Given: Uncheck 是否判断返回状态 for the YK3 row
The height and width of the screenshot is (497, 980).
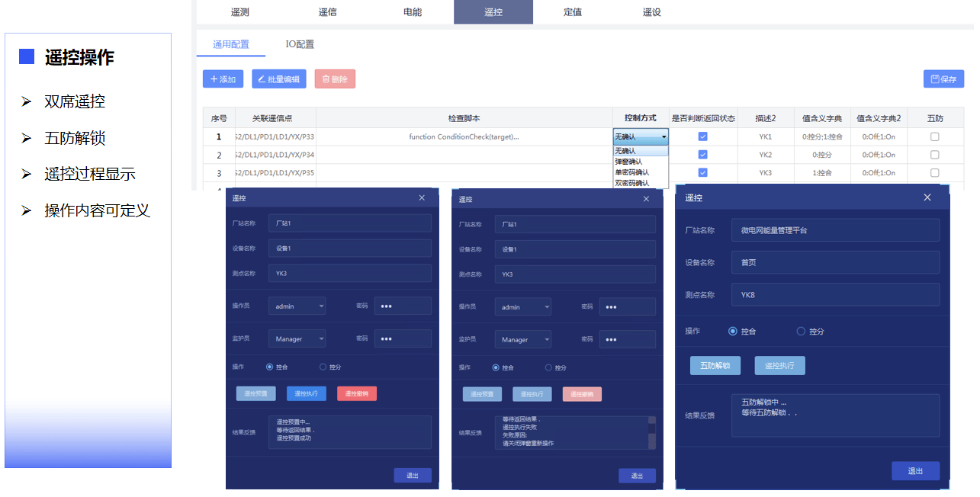Looking at the screenshot, I should [x=702, y=173].
